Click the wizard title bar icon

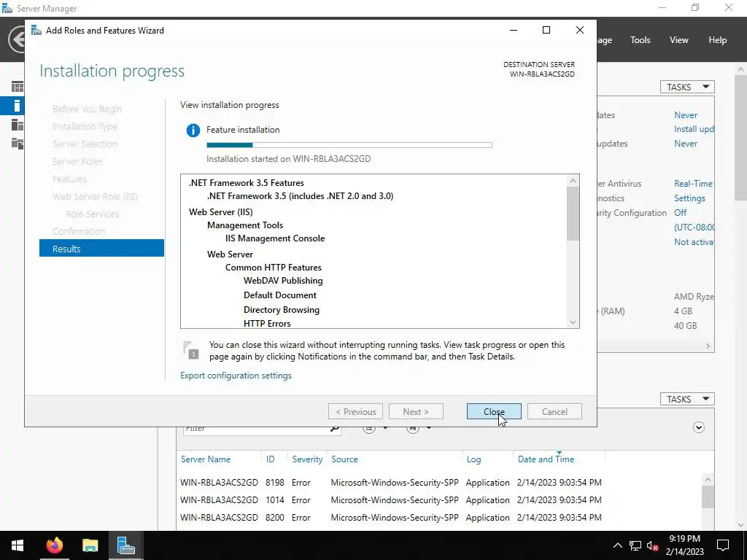(36, 30)
